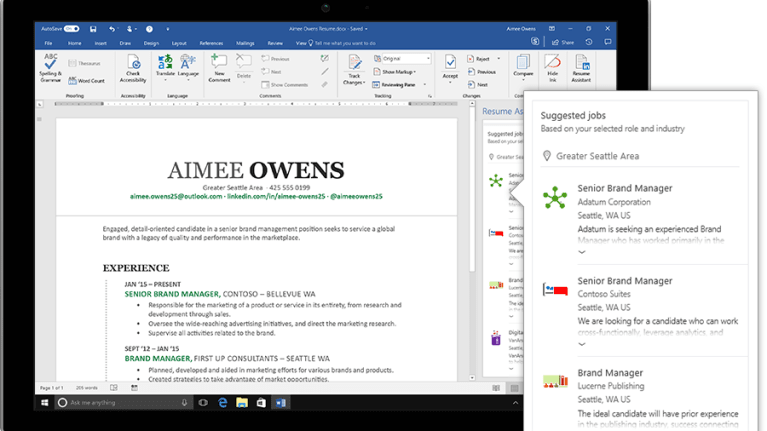Open the Layout ribbon tab

click(x=179, y=43)
